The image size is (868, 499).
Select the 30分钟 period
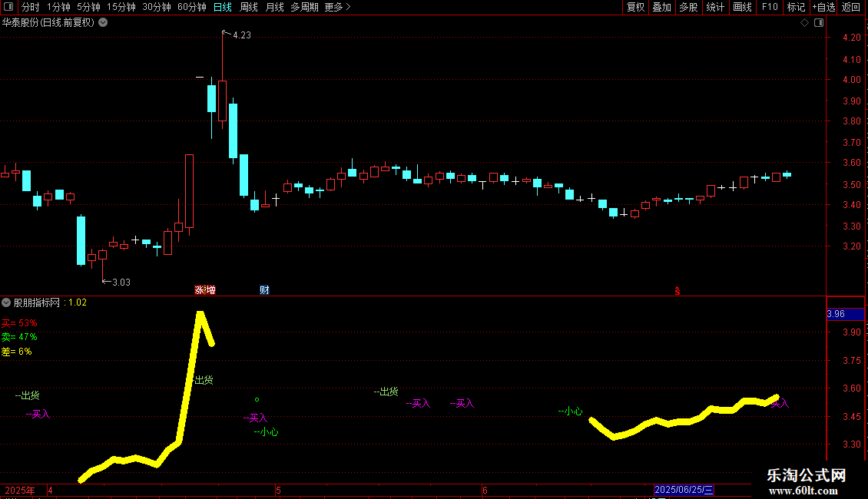click(157, 7)
